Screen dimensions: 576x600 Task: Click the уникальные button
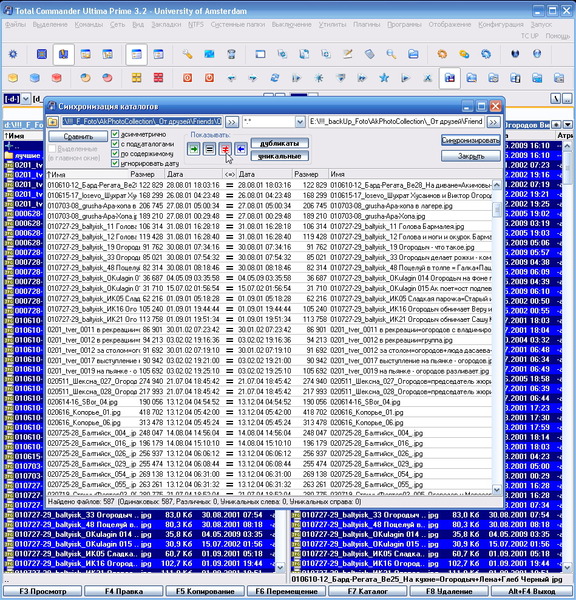click(x=279, y=156)
